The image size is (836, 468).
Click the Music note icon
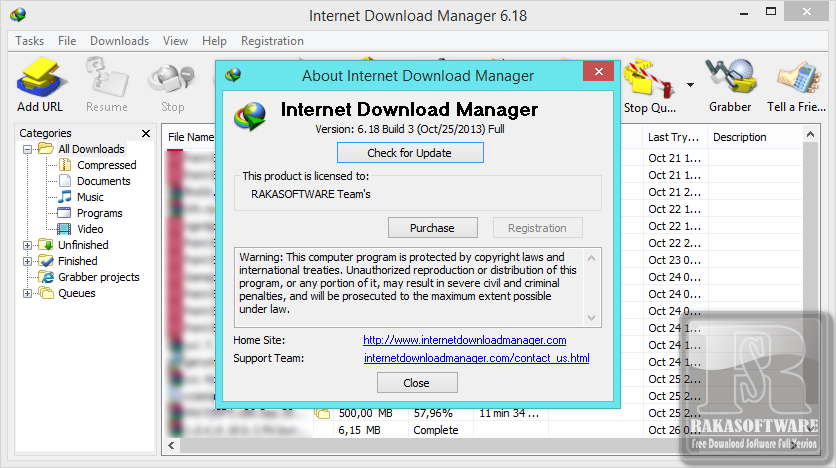pyautogui.click(x=65, y=197)
